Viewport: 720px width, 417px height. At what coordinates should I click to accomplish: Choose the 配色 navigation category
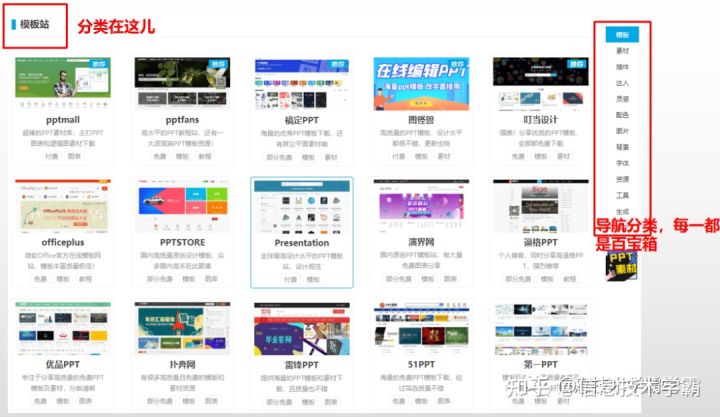tap(622, 115)
